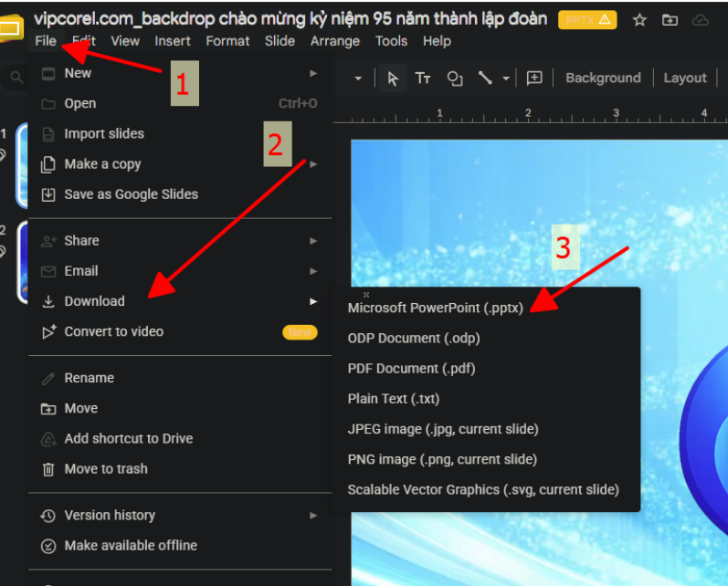
Task: Click the Layout button
Action: [x=685, y=78]
